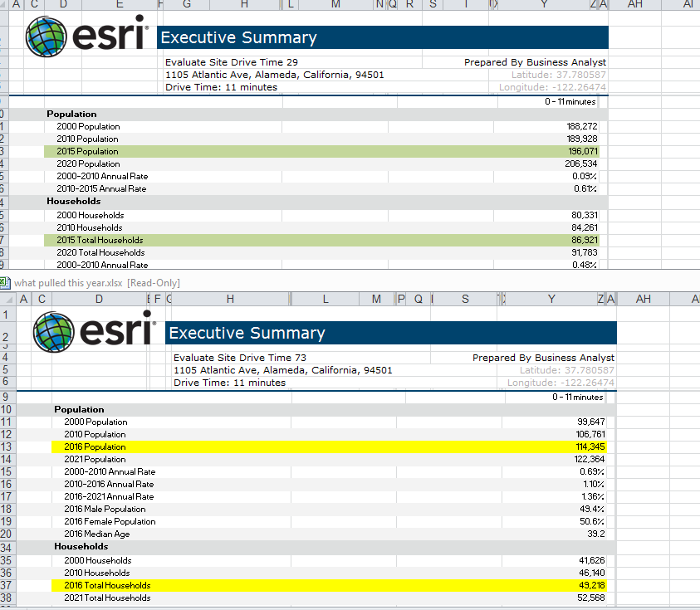Select the esri logo image in the lower workbook
Viewport: 700px width, 610px height.
[95, 331]
